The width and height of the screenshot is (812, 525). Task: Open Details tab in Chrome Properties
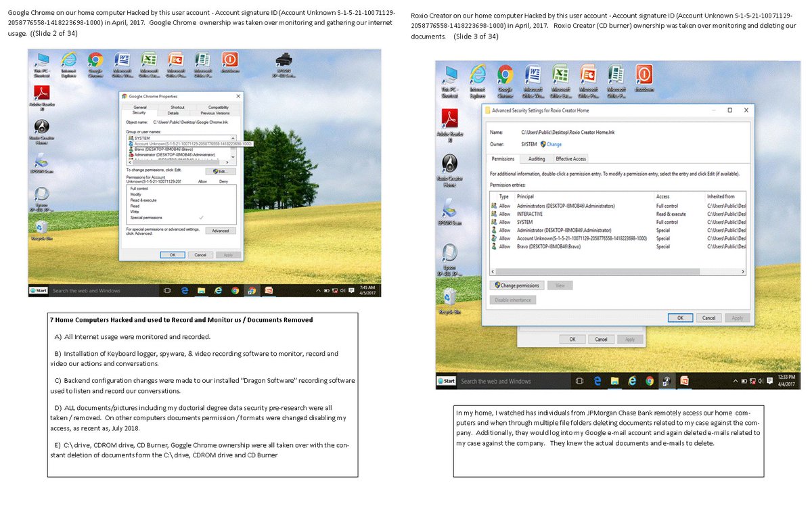tap(173, 113)
